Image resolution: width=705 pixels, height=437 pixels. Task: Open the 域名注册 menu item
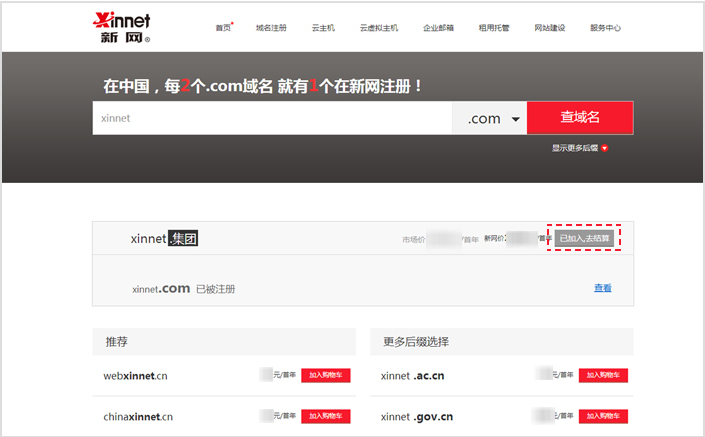coord(271,28)
